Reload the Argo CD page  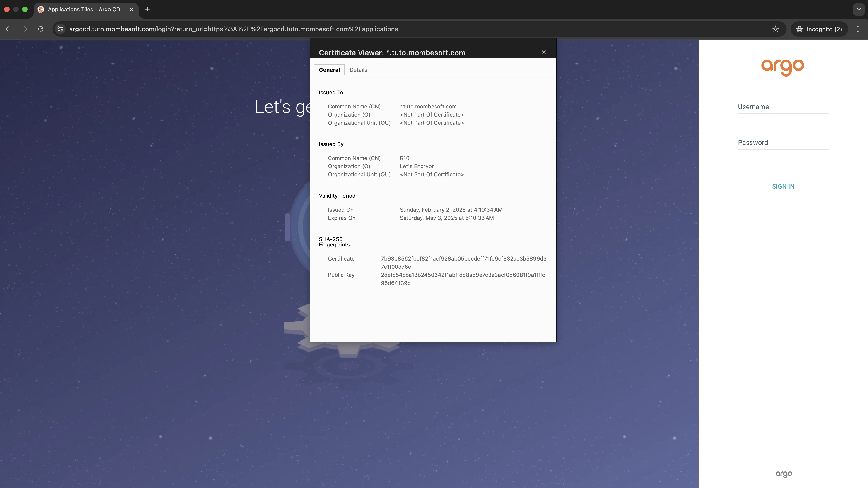[x=41, y=29]
